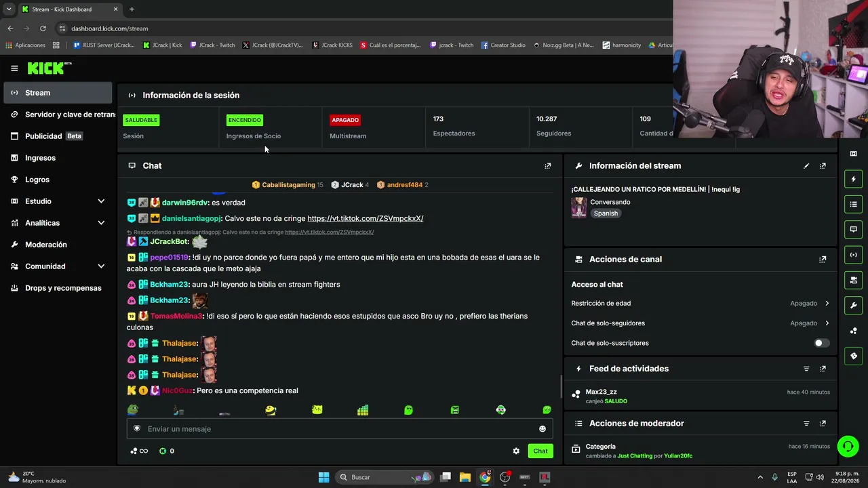This screenshot has width=868, height=488.
Task: Click the green Kicks counter icon
Action: pos(163,451)
